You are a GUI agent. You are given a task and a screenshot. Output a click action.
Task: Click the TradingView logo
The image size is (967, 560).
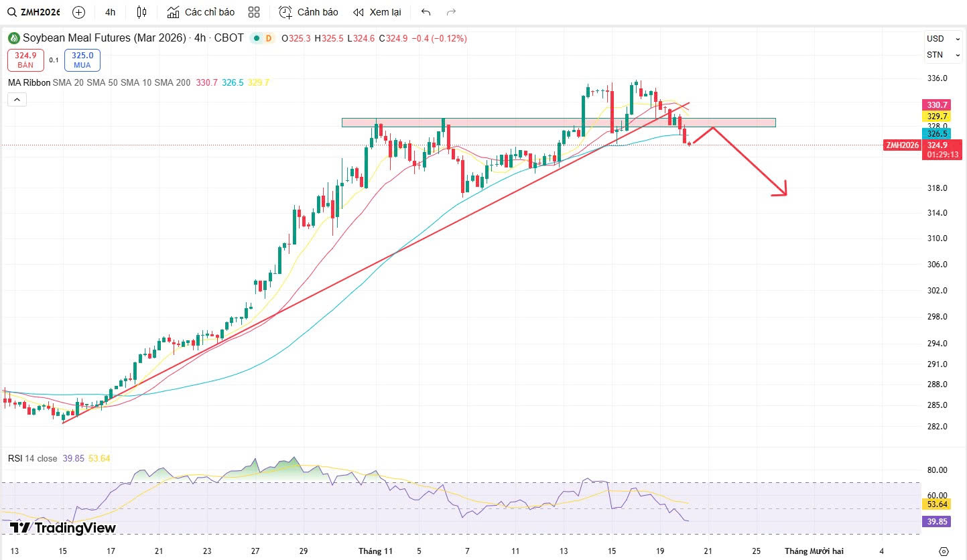coord(64,528)
